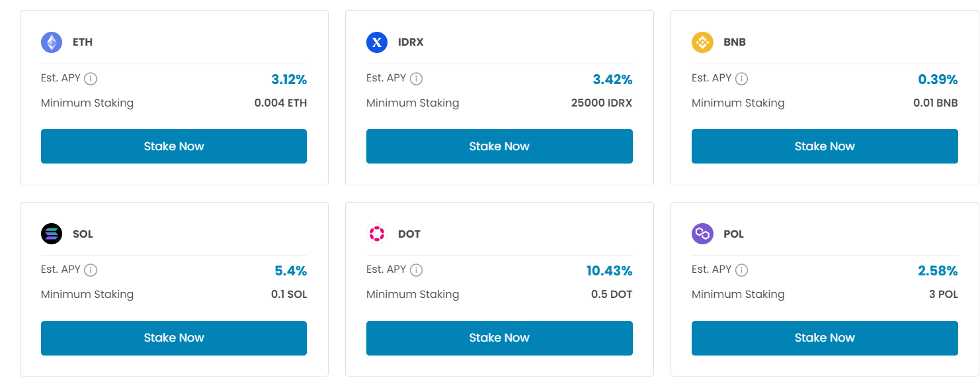
Task: Select the DOT 10.43% APY value
Action: coord(610,271)
